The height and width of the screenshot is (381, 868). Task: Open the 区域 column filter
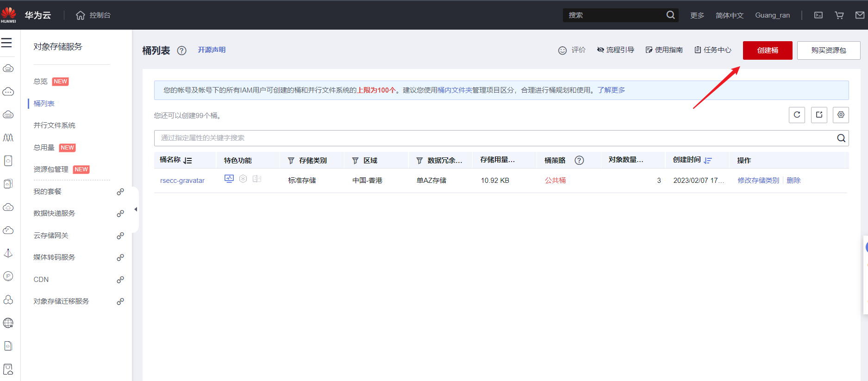pyautogui.click(x=356, y=161)
